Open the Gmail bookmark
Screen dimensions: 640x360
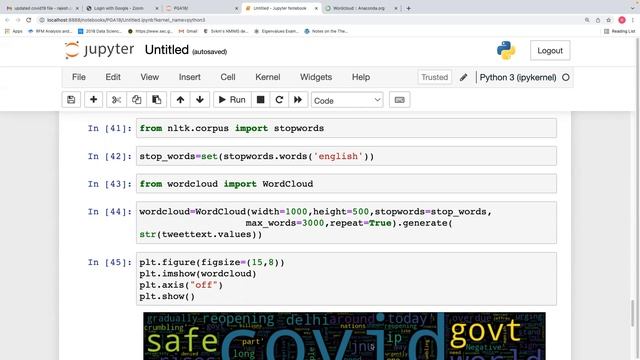click(x=188, y=31)
